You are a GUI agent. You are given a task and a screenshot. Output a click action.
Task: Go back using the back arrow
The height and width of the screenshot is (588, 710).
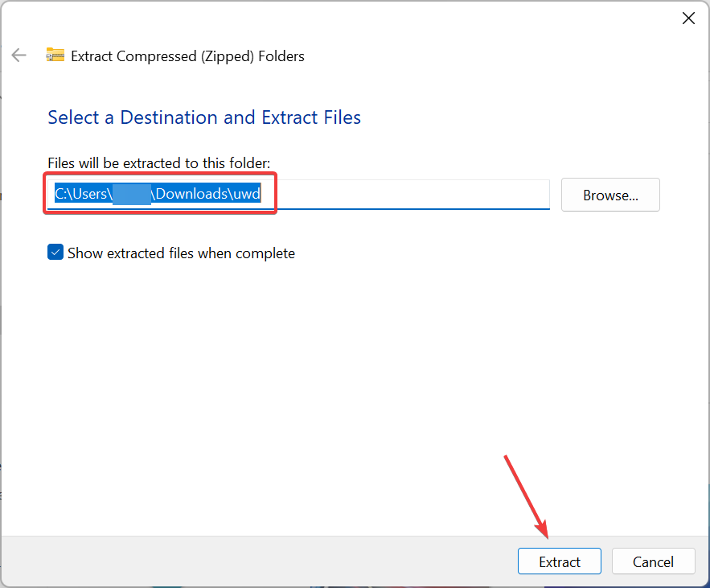tap(19, 56)
